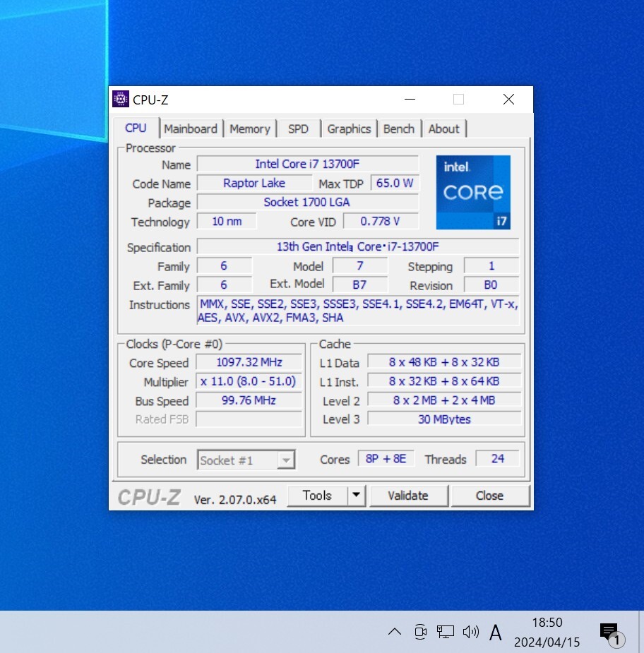Click the empty Rated FSB field
Viewport: 644px width, 653px height.
(249, 419)
